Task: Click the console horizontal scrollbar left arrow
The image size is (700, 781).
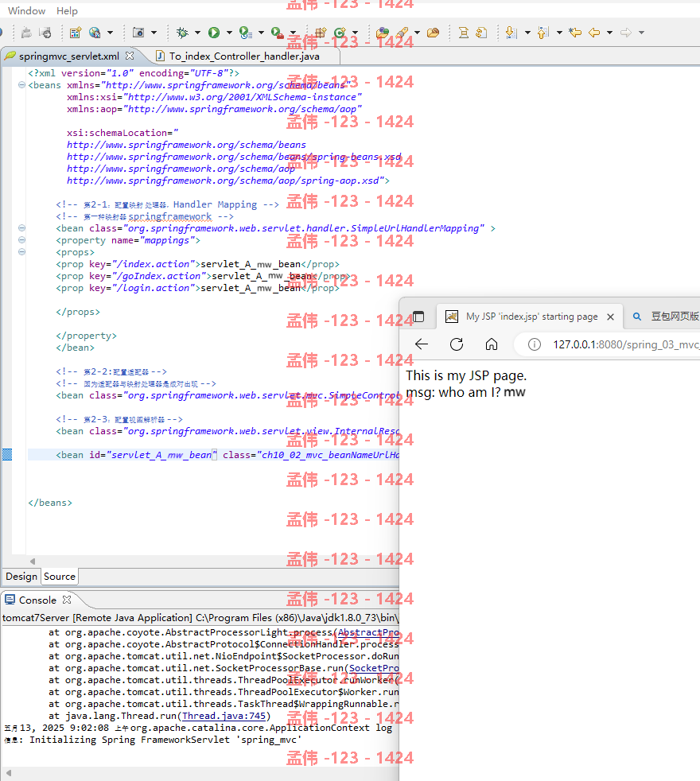Action: (8, 773)
